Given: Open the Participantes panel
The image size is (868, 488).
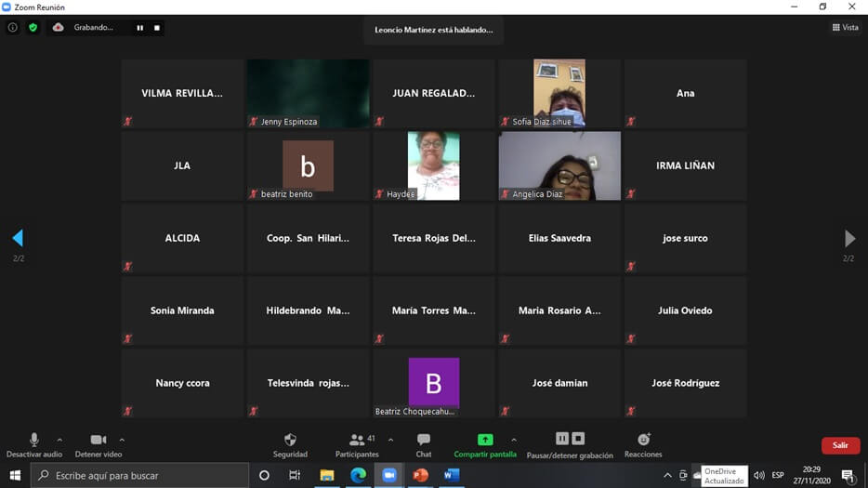Looking at the screenshot, I should point(357,440).
